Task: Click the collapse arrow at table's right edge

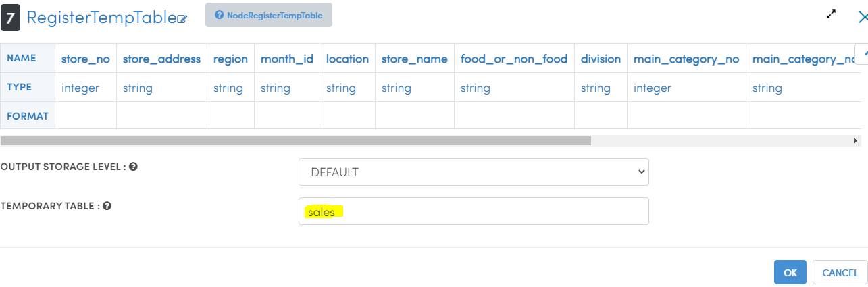Action: click(862, 53)
